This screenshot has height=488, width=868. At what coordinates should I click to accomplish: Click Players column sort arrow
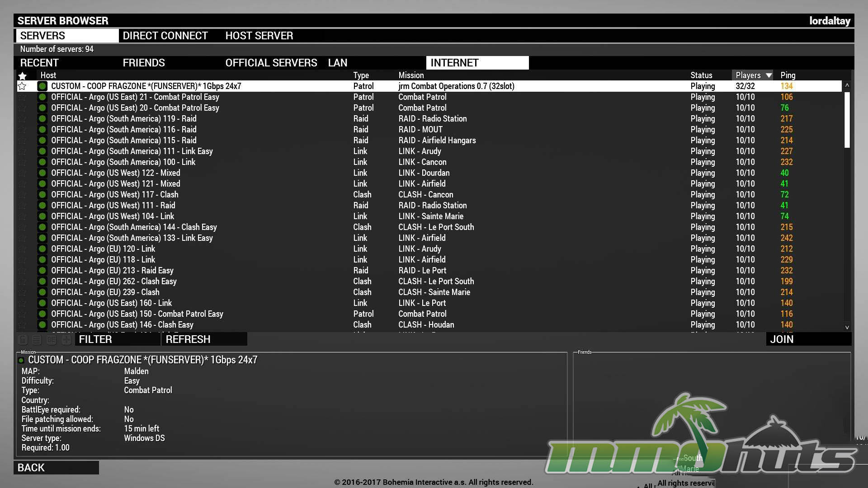[x=769, y=75]
